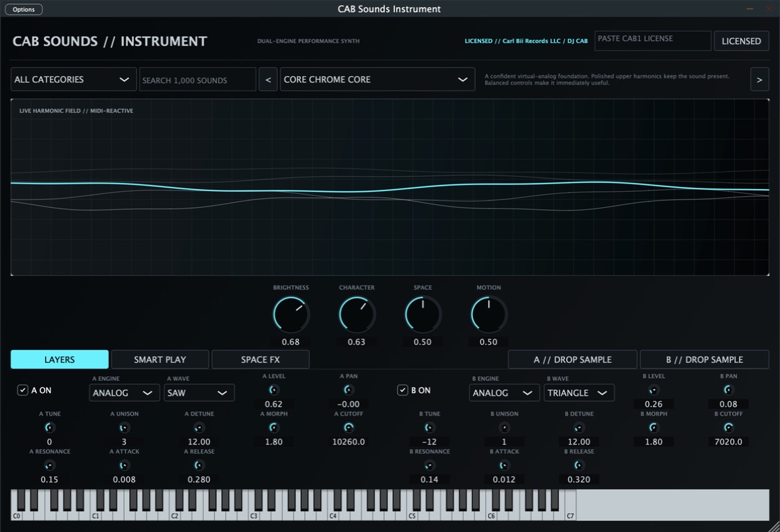
Task: Switch to the Smart Play tab
Action: coord(159,360)
